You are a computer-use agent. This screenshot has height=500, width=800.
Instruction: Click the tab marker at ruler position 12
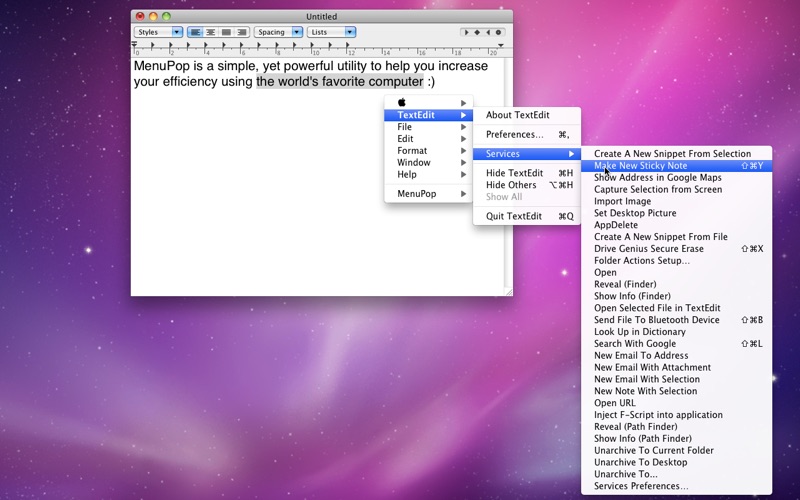(x=347, y=46)
